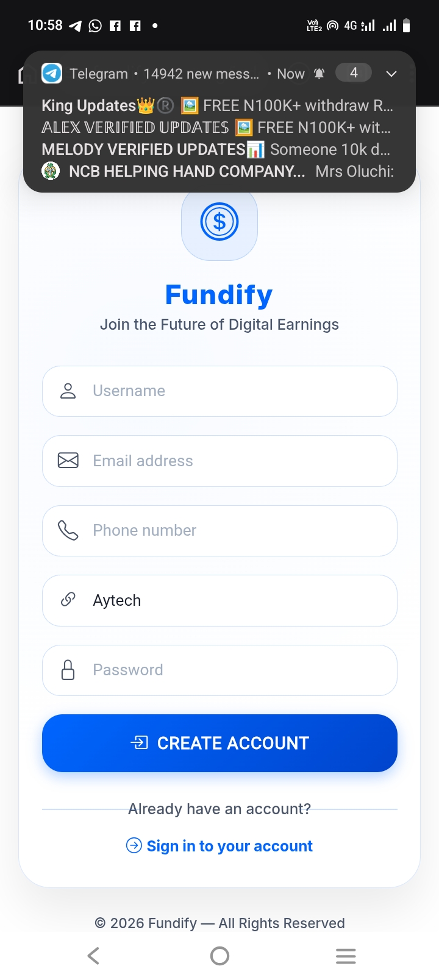
Task: Follow the Sign in to your account link
Action: (x=229, y=846)
